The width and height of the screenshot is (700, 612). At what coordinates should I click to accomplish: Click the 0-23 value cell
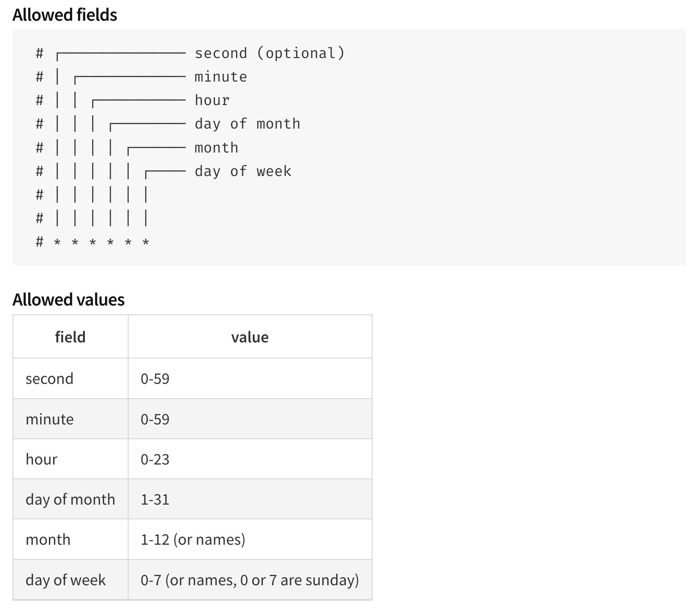coord(250,459)
